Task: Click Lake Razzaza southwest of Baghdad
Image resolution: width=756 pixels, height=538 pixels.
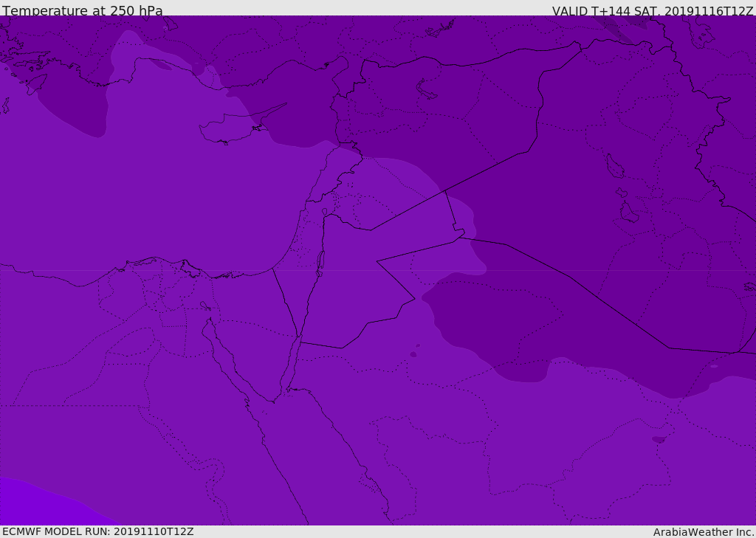Action: pyautogui.click(x=628, y=214)
